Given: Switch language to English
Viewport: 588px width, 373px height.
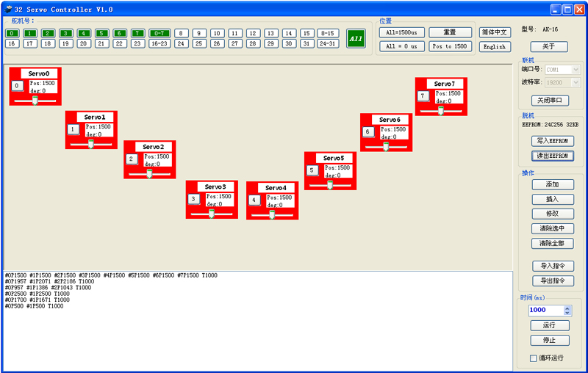Looking at the screenshot, I should (495, 47).
